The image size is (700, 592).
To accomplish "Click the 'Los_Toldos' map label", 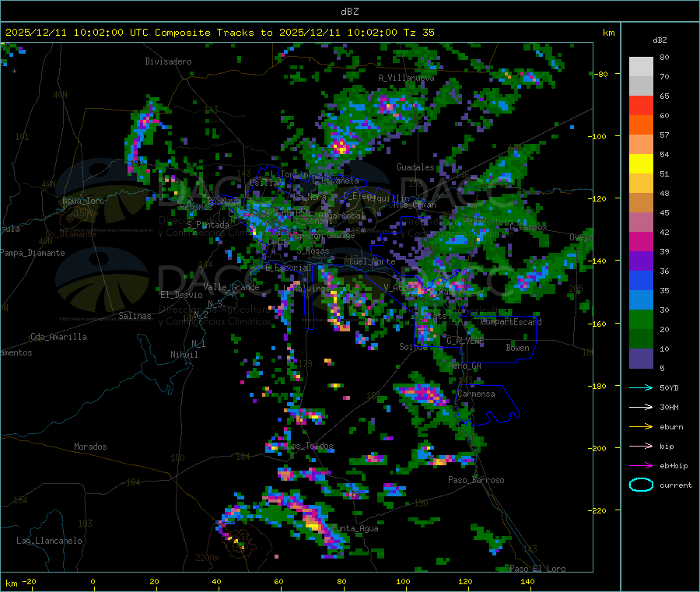I will 310,446.
